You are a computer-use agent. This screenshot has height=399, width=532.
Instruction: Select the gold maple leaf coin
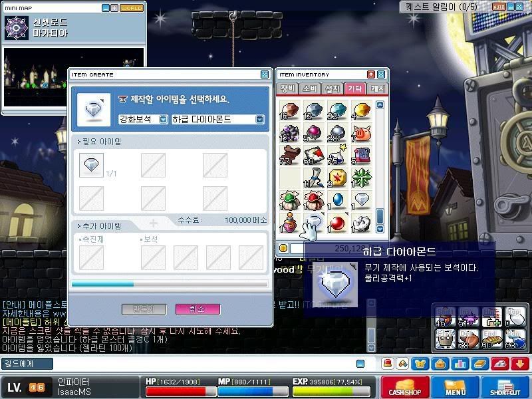click(338, 178)
